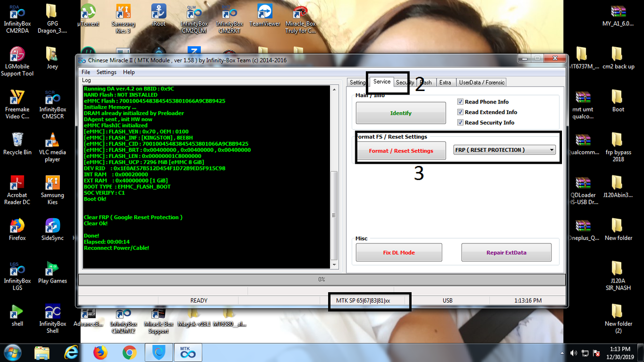Select the Recycle Bin icon
This screenshot has height=362, width=644.
[17, 144]
